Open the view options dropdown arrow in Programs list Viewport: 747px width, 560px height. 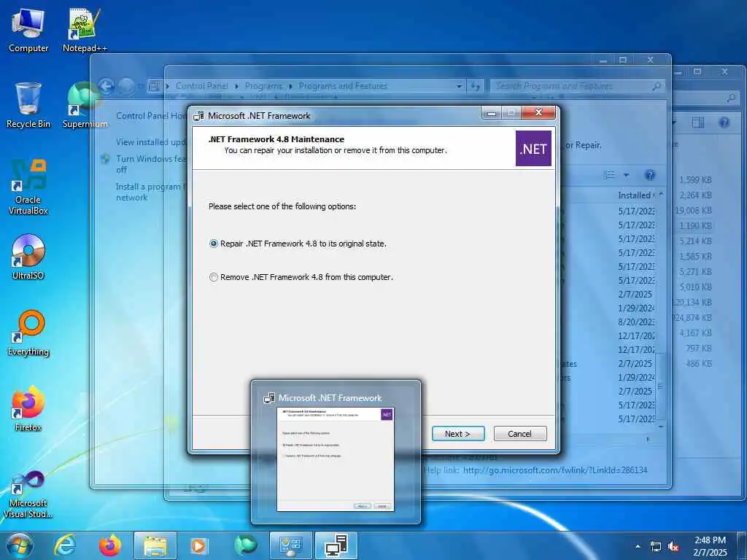pos(627,175)
